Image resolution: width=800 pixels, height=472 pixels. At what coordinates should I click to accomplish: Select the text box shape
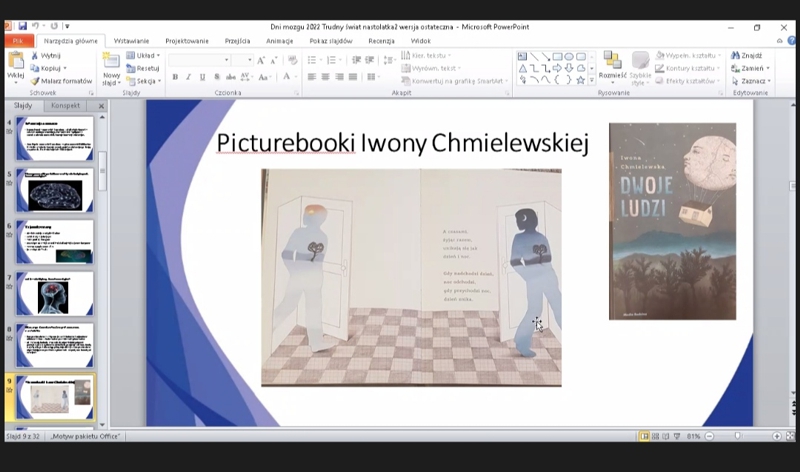coord(522,56)
